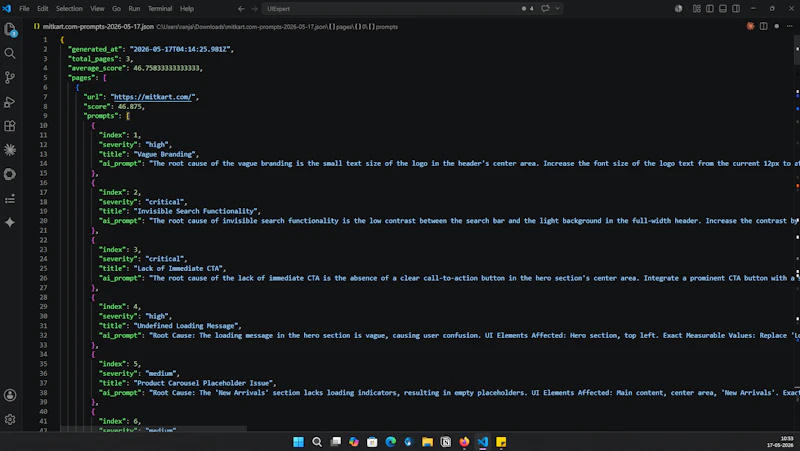Open the four-point sparkle icon in activity bar

click(x=10, y=222)
